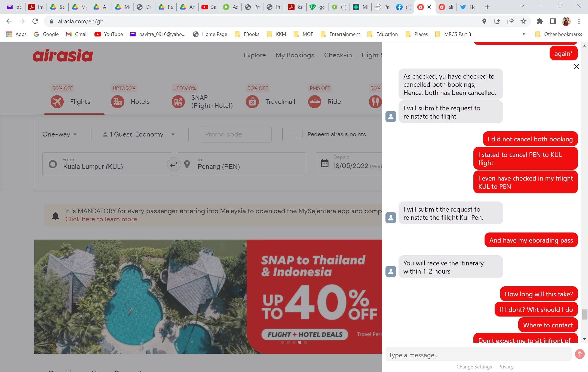
Task: Switch to the Twitter browser tab
Action: pos(467,7)
